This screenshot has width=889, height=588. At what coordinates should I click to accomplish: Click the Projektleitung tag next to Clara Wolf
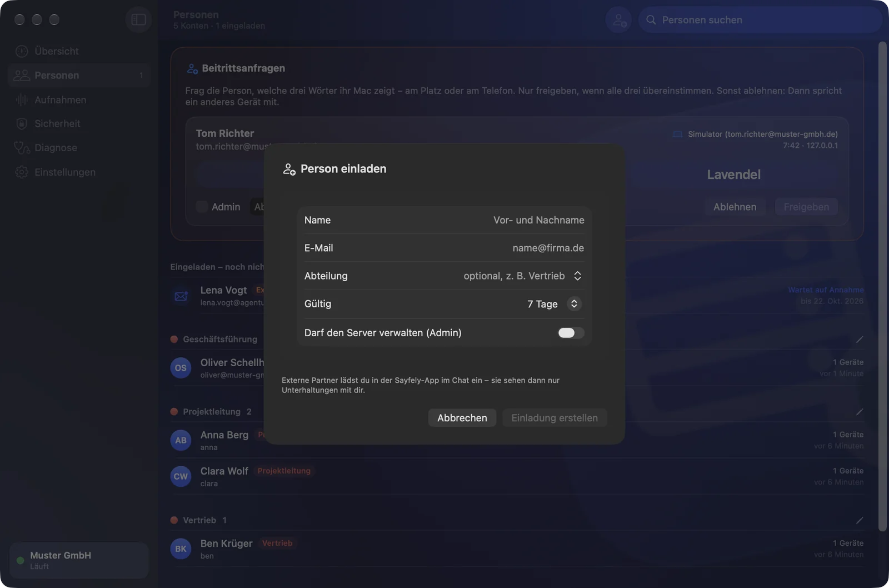coord(284,471)
